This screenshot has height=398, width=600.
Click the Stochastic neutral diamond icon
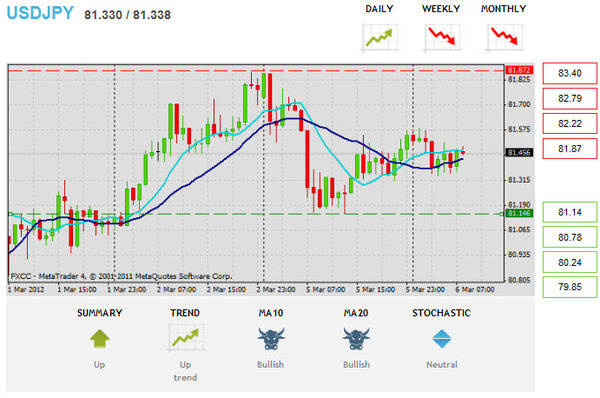(x=442, y=339)
